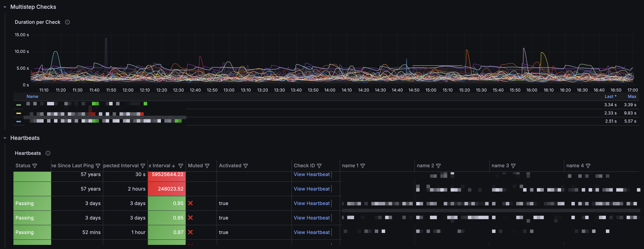644x249 pixels.
Task: Click the 14:00 time axis label
Action: click(330, 90)
